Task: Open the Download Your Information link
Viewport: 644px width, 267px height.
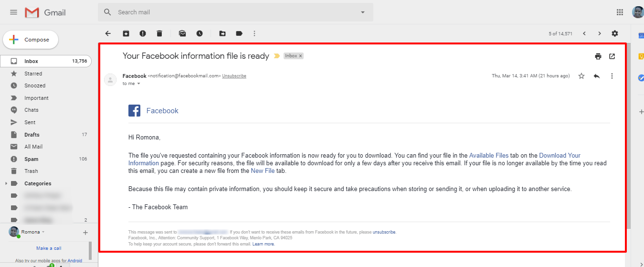Action: (560, 155)
